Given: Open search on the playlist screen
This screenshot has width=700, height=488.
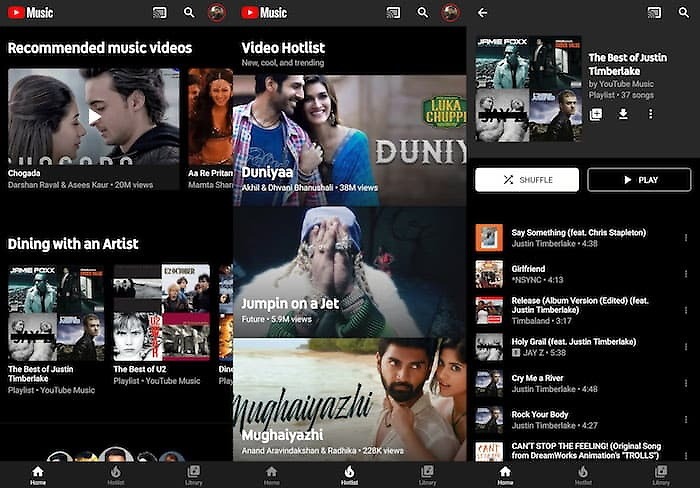Looking at the screenshot, I should click(684, 13).
